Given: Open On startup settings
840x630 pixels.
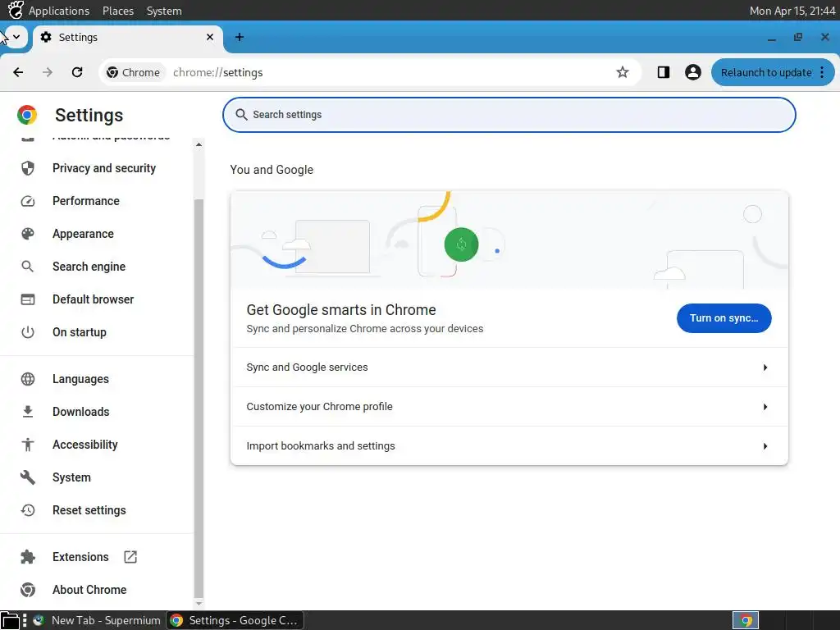Looking at the screenshot, I should point(80,332).
